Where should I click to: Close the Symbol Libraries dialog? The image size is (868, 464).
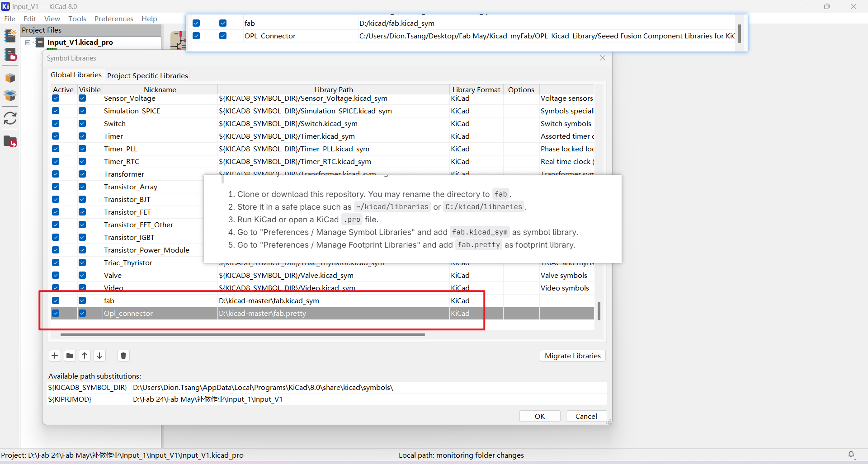click(603, 58)
